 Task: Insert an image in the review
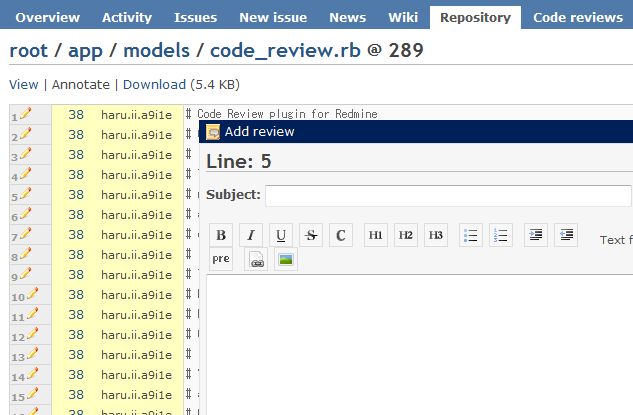click(285, 259)
